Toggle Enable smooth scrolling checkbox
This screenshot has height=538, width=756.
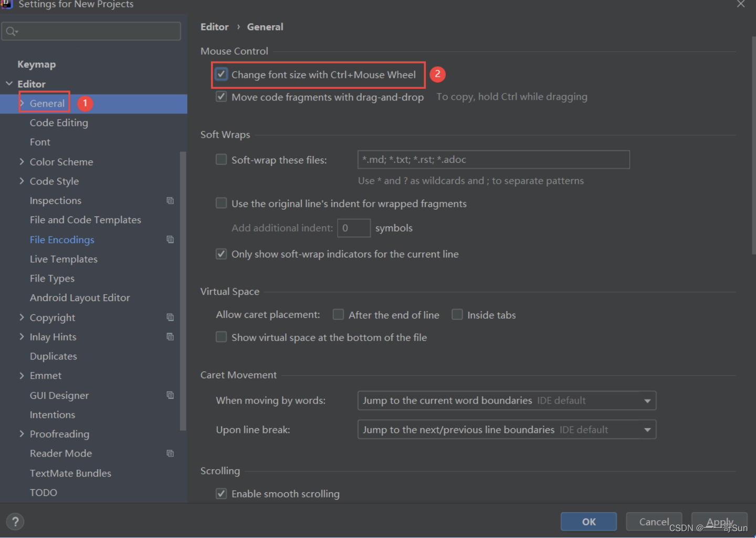coord(222,493)
